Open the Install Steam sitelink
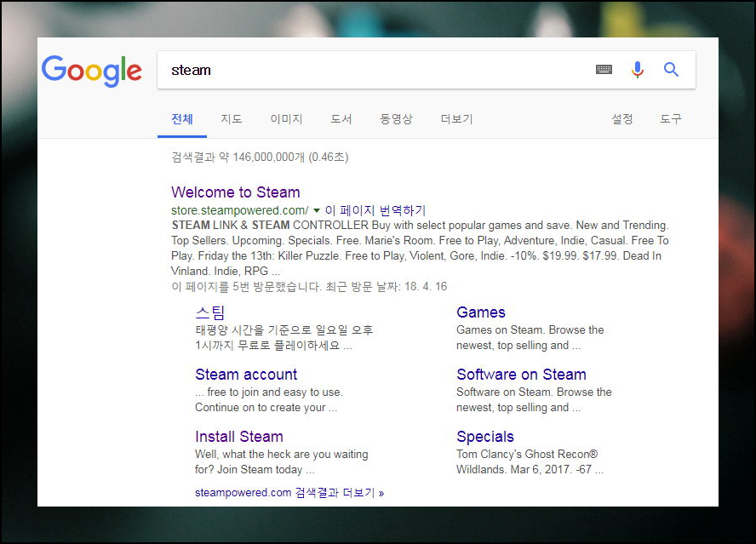The image size is (756, 544). tap(239, 437)
